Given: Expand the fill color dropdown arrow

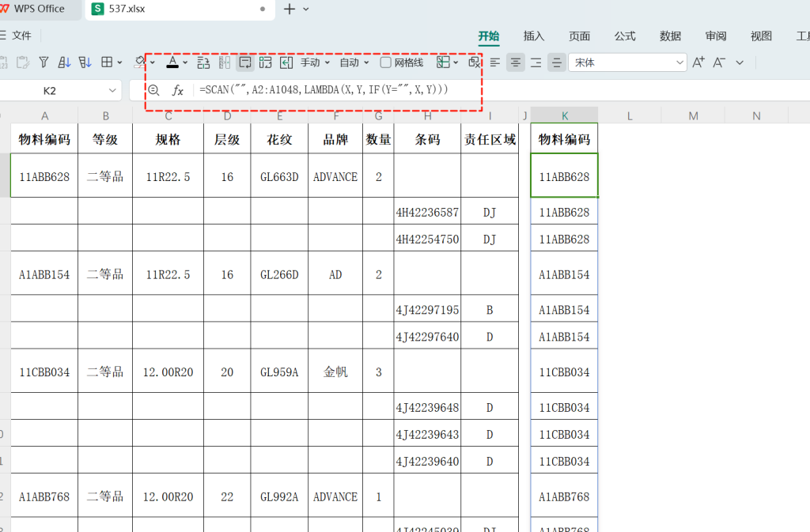Looking at the screenshot, I should pyautogui.click(x=153, y=63).
